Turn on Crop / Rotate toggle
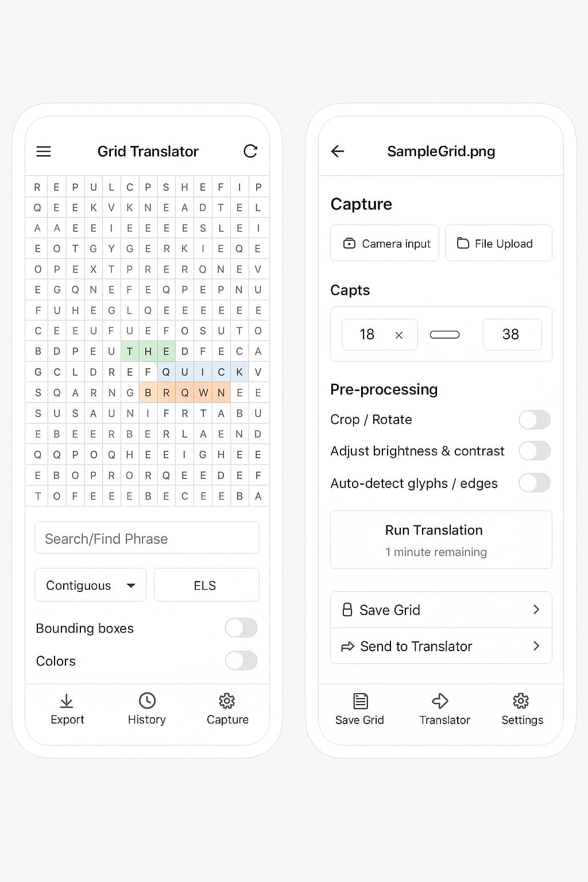 535,420
